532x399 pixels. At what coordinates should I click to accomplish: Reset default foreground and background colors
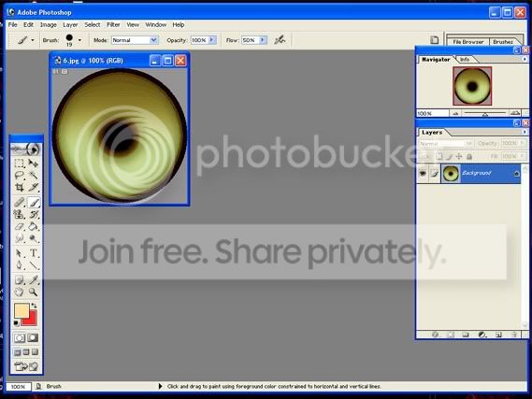coord(16,323)
